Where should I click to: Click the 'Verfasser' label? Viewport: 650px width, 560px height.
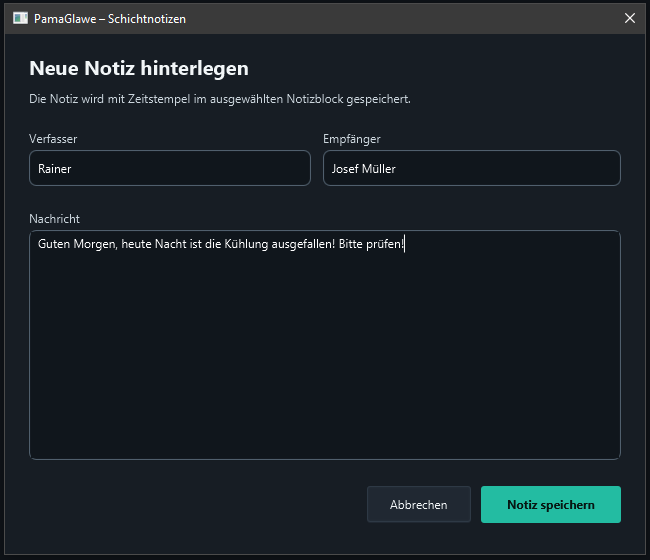[x=53, y=139]
